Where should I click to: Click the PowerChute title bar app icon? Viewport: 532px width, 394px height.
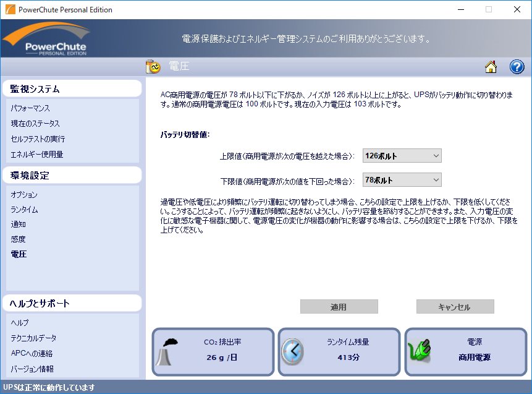[10, 9]
